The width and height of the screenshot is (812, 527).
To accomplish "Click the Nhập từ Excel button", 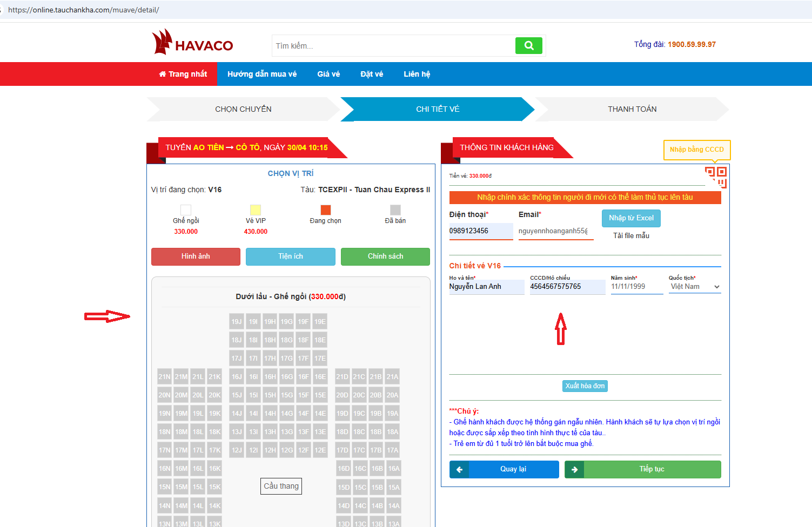I will 631,218.
